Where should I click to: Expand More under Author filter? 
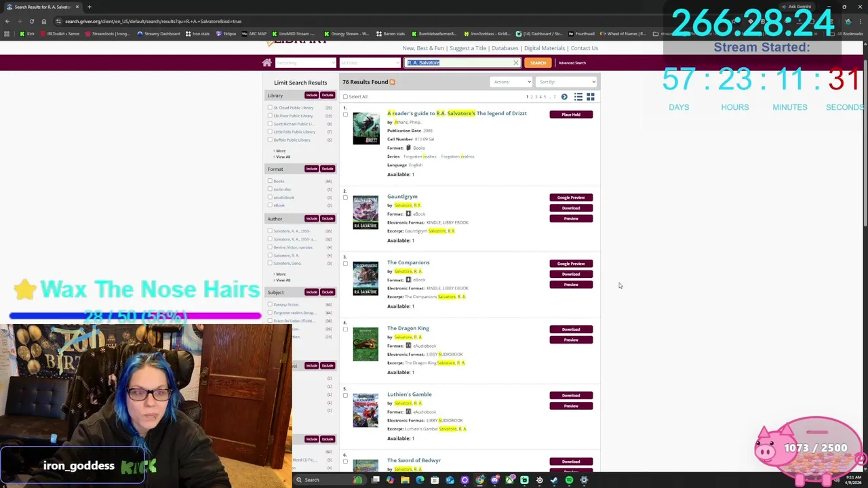coord(281,274)
